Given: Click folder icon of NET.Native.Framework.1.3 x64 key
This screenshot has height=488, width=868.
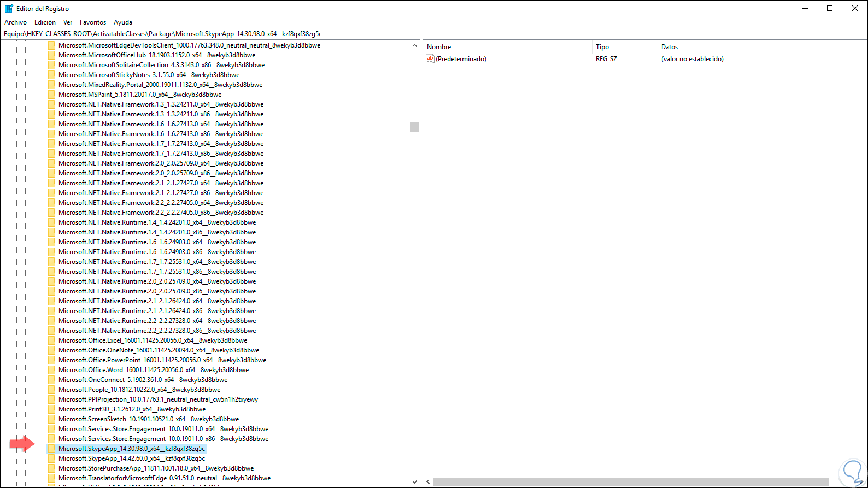Looking at the screenshot, I should pyautogui.click(x=51, y=104).
